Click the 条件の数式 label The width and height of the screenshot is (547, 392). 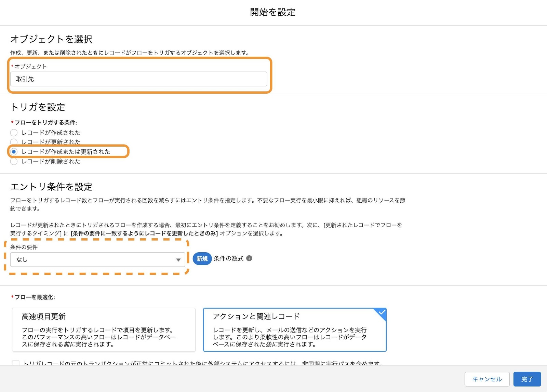(229, 259)
